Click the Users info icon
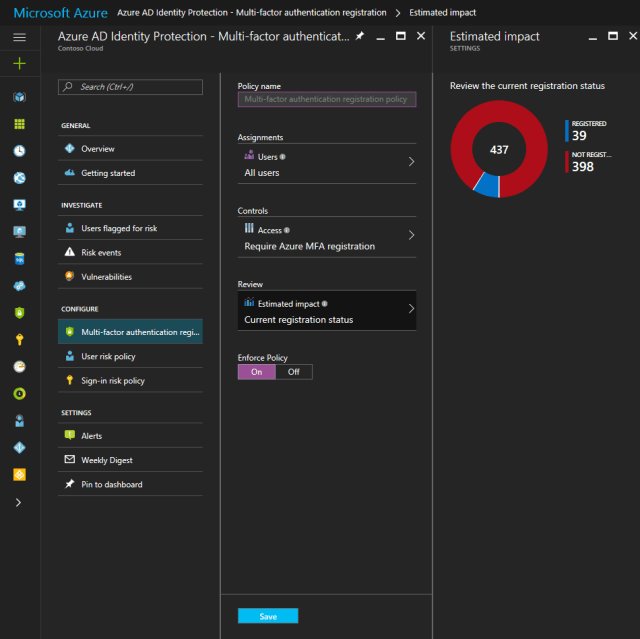Image resolution: width=640 pixels, height=639 pixels. click(282, 157)
